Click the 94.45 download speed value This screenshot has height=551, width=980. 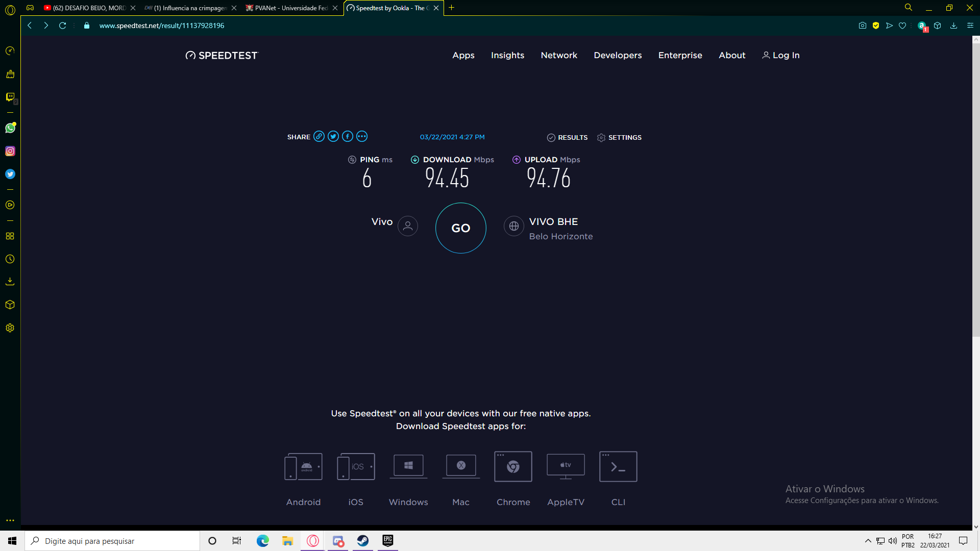(x=447, y=178)
